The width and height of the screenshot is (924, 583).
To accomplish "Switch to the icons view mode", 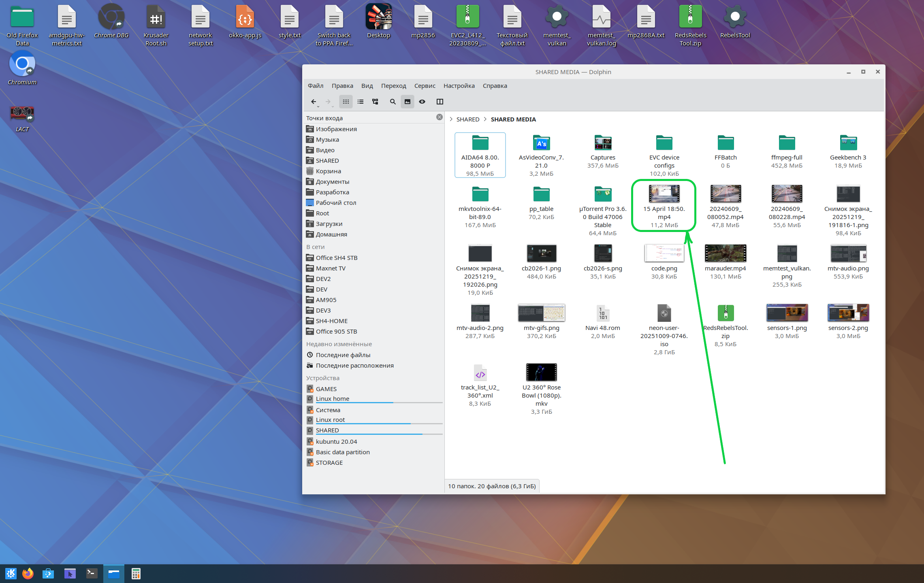I will pyautogui.click(x=346, y=102).
